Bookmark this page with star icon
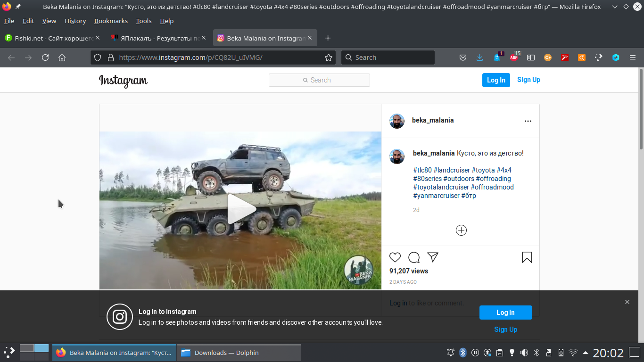Screen dimensions: 644x362 [329, 58]
